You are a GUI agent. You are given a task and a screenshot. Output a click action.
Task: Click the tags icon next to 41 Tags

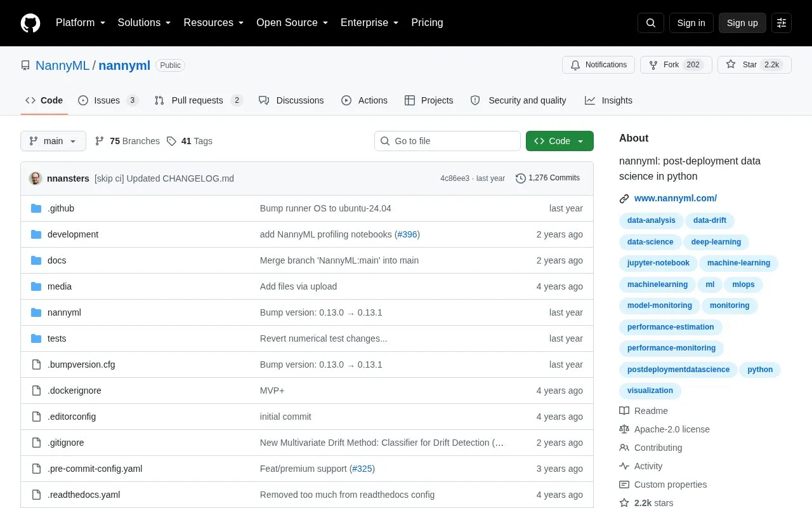(171, 141)
